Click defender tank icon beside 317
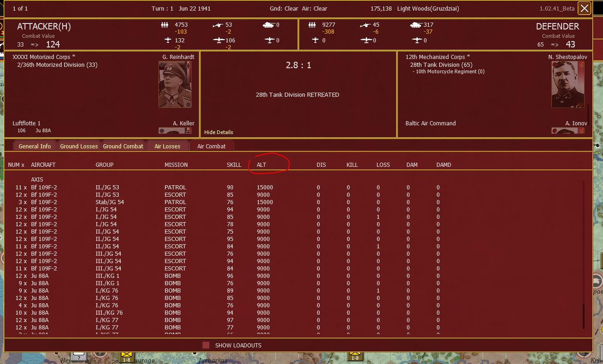Viewport: 603px width, 364px height. 416,25
